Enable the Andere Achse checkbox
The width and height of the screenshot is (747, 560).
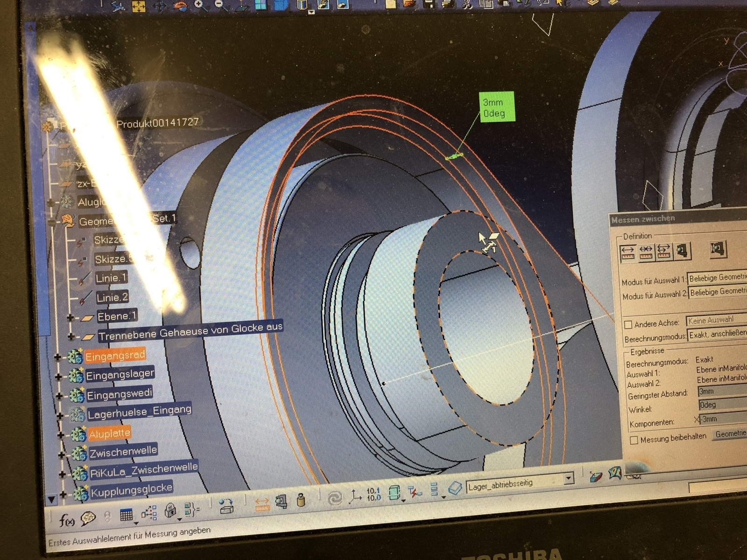(x=628, y=324)
